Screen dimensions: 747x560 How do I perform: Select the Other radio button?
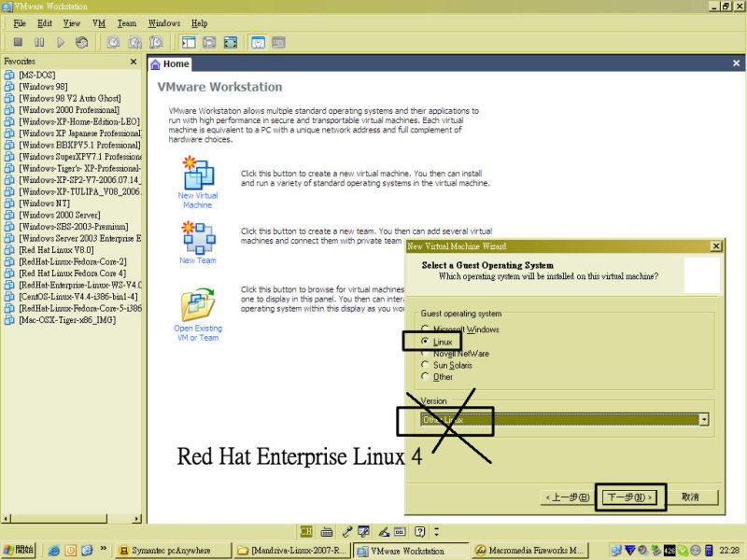coord(425,376)
